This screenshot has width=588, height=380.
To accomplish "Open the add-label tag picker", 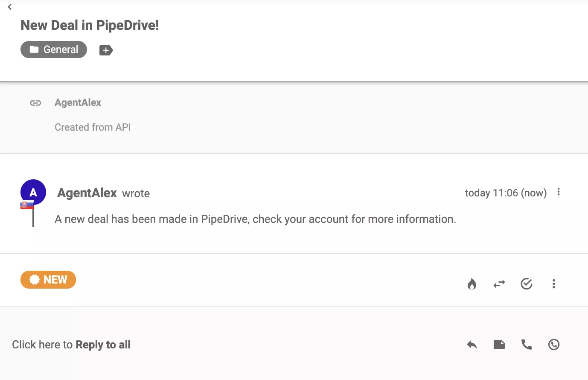I will (105, 50).
